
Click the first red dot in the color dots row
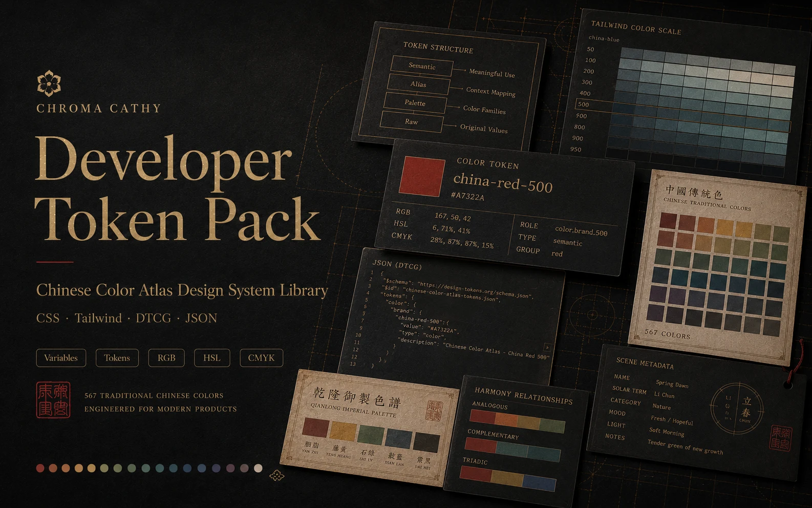point(40,468)
